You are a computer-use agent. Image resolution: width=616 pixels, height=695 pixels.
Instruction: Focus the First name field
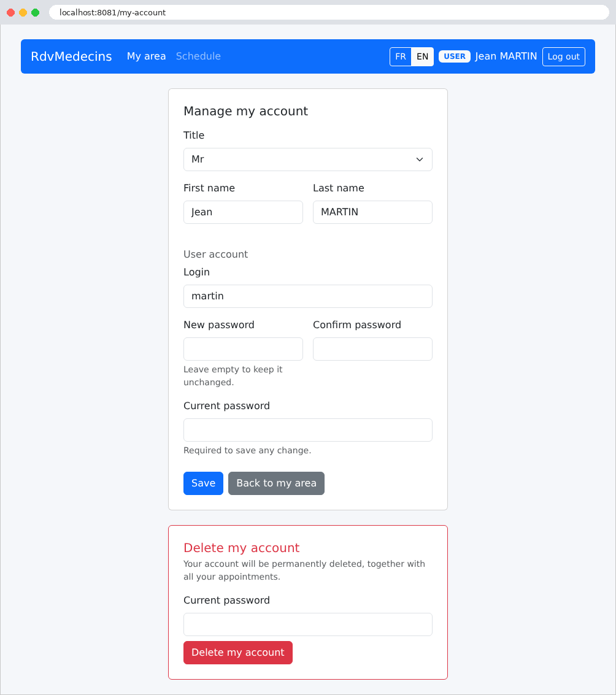pos(243,212)
